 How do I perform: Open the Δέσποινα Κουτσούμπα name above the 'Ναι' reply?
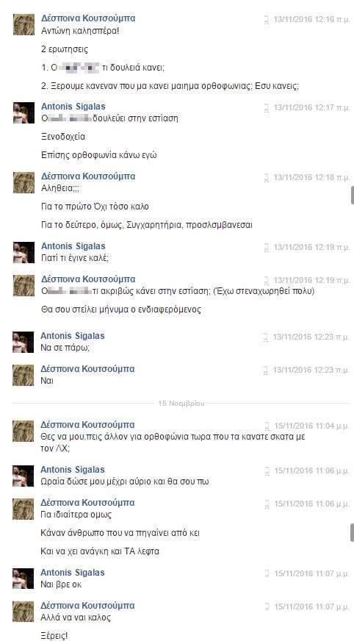coord(87,369)
